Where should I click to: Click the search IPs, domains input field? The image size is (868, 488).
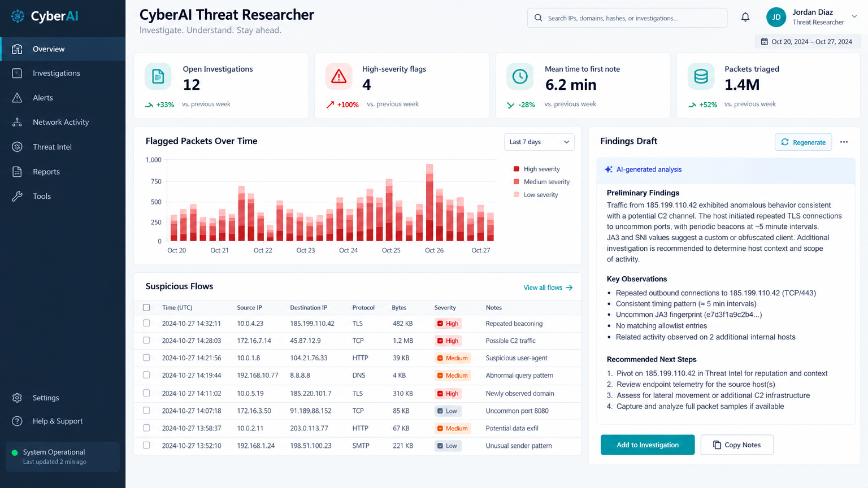coord(627,18)
